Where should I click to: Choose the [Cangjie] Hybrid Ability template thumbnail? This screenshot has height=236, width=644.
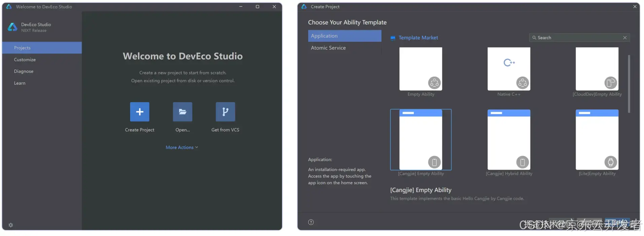(509, 140)
